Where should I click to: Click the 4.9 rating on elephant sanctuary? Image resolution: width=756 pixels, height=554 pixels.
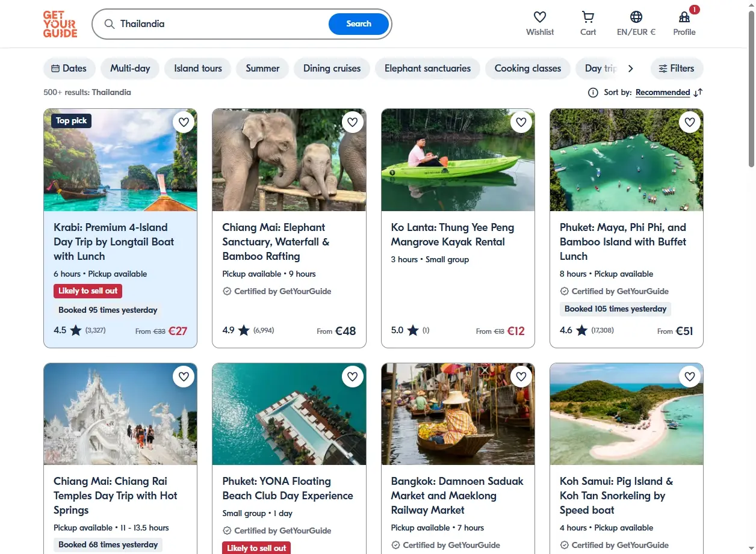pos(228,330)
